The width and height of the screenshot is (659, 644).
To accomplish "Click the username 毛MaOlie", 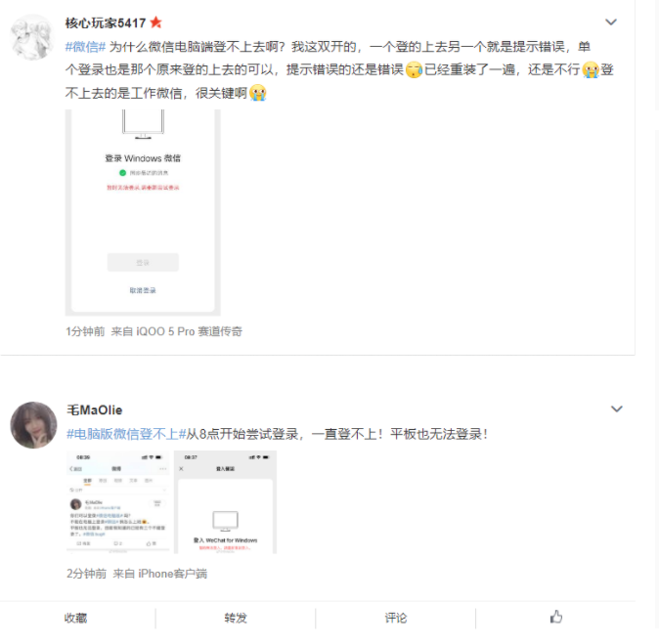I will click(x=95, y=409).
